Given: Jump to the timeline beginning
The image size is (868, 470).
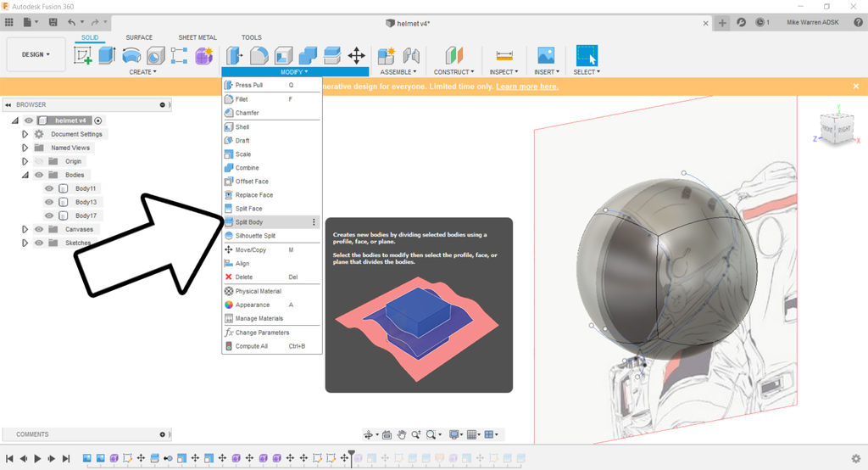Looking at the screenshot, I should [x=9, y=458].
